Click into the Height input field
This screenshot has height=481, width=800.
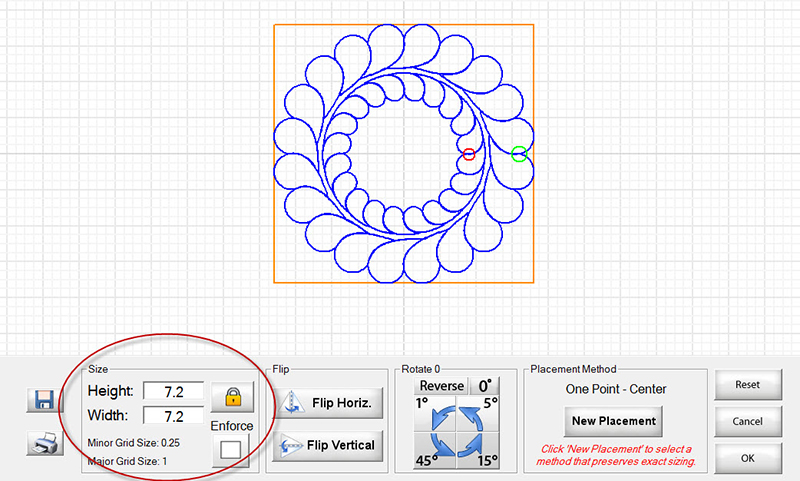pyautogui.click(x=173, y=391)
